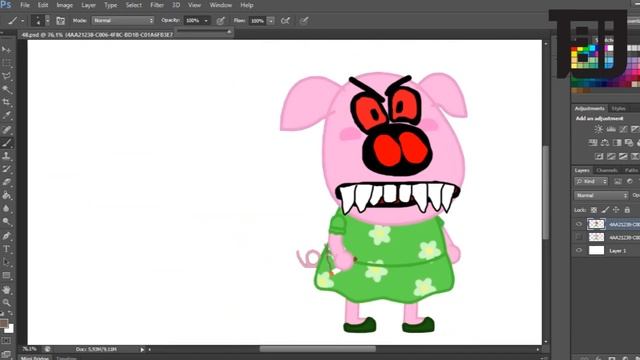This screenshot has height=360, width=640.
Task: Open the Filter menu
Action: [157, 5]
